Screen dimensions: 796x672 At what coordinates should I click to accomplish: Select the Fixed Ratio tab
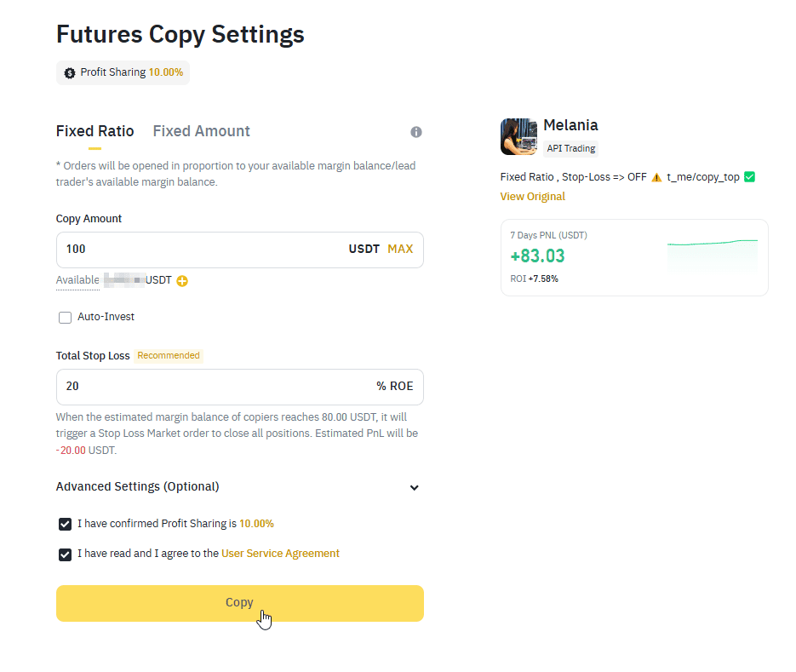click(x=95, y=131)
